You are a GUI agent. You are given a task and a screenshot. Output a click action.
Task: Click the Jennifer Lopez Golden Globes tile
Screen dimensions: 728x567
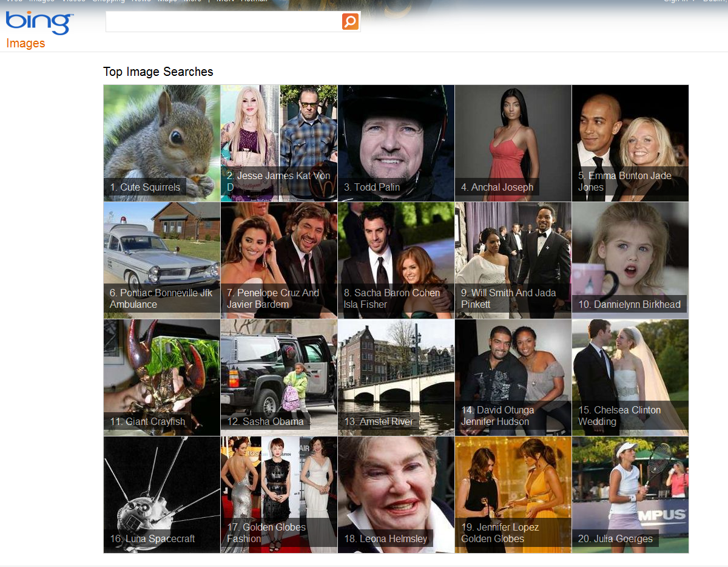(513, 494)
